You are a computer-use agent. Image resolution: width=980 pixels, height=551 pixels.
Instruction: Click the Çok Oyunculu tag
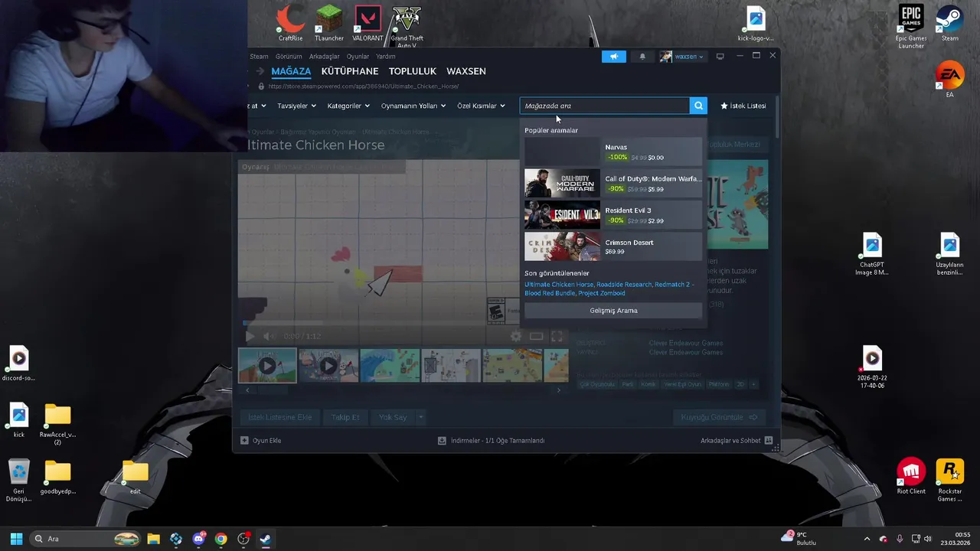click(596, 384)
